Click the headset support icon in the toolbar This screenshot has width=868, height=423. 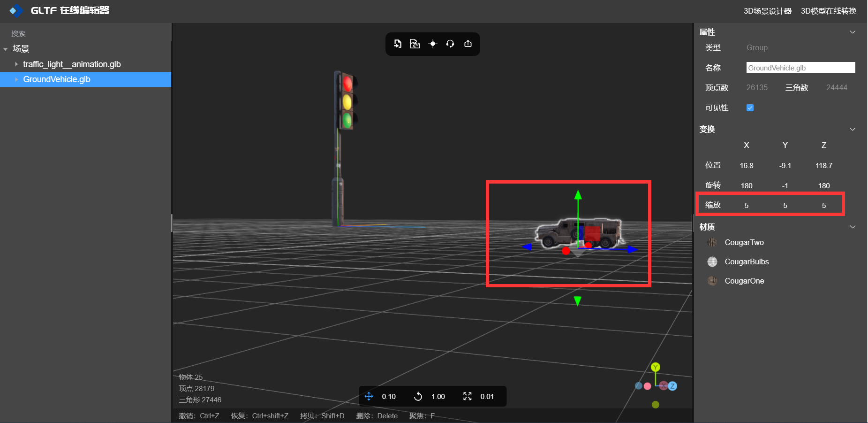point(450,44)
